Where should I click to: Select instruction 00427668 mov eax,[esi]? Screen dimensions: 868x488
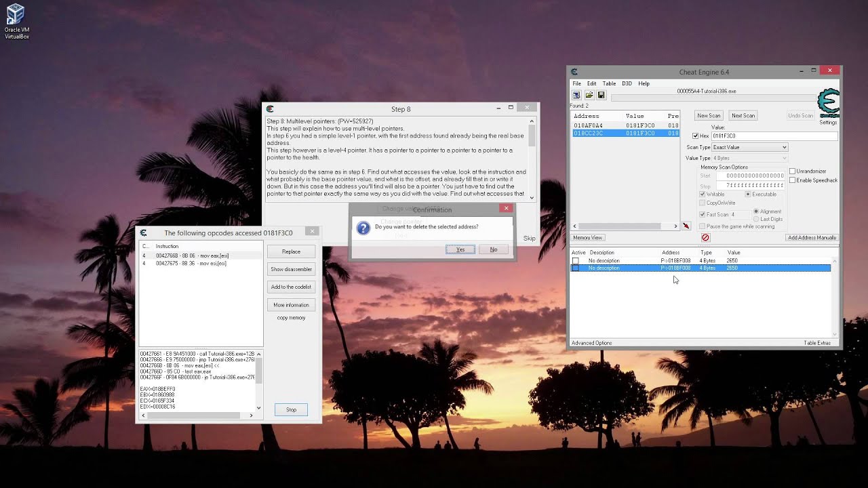(201, 256)
